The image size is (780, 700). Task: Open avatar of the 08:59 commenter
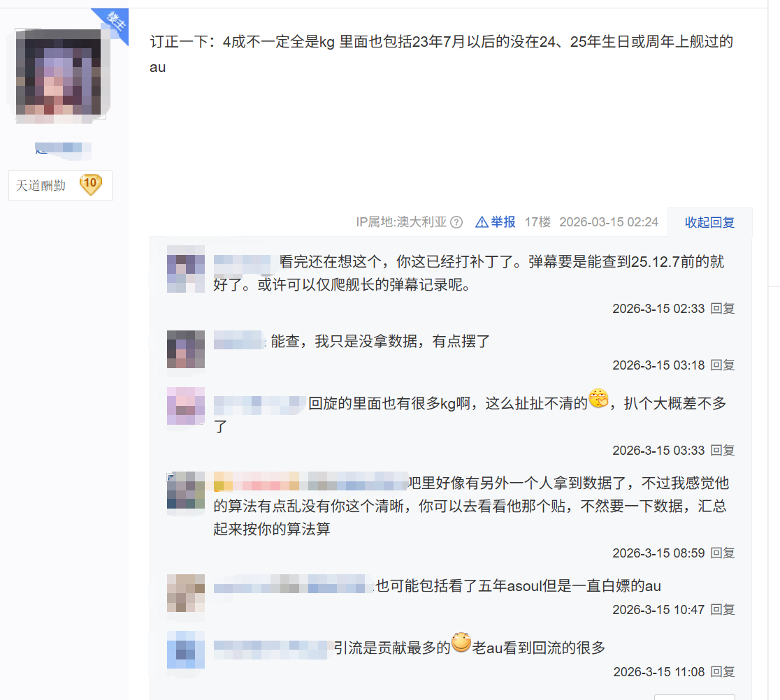tap(185, 490)
